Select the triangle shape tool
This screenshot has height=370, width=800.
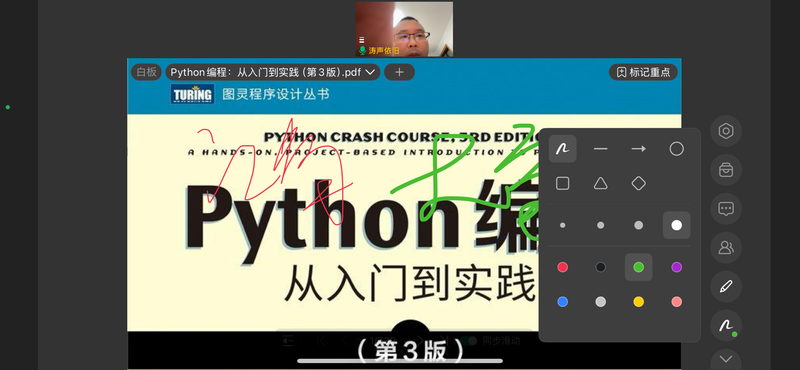coord(601,183)
